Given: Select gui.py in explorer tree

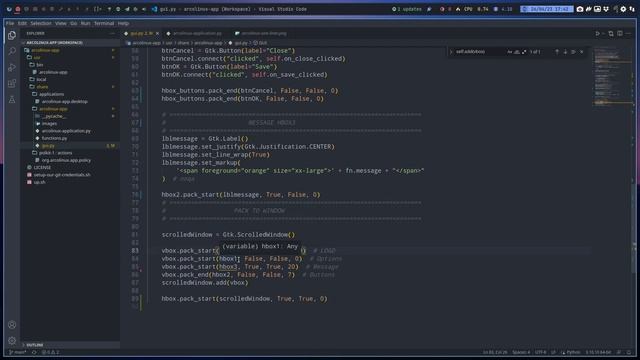Looking at the screenshot, I should [48, 146].
